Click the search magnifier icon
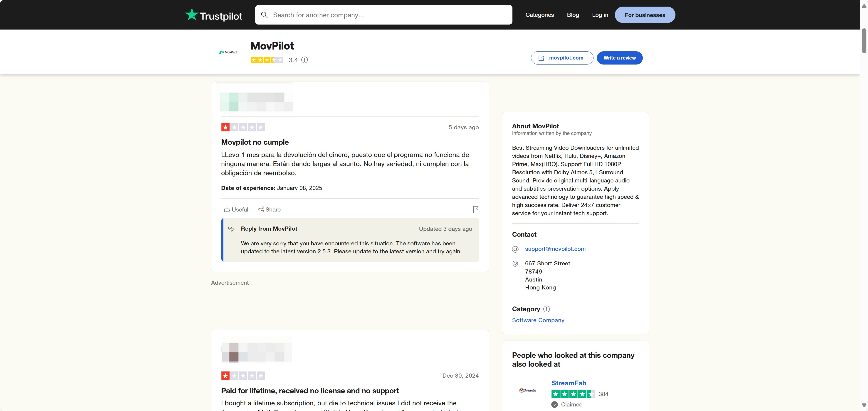This screenshot has width=868, height=411. coord(264,15)
